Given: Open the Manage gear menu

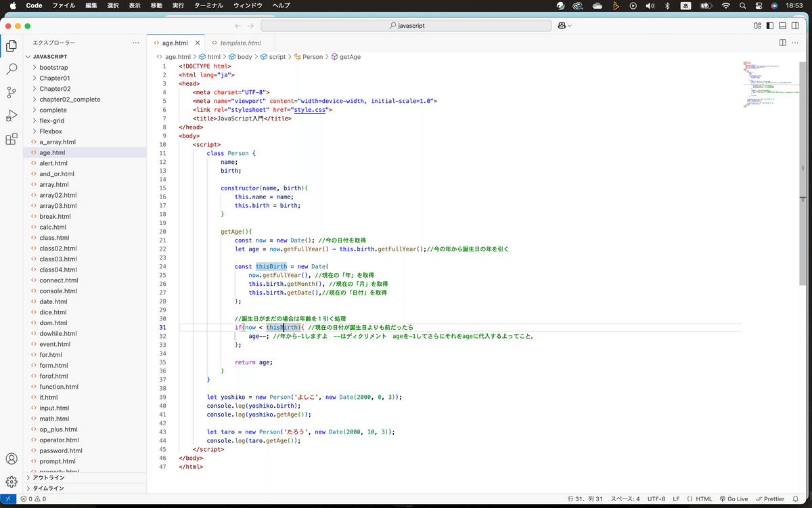Looking at the screenshot, I should (x=11, y=482).
